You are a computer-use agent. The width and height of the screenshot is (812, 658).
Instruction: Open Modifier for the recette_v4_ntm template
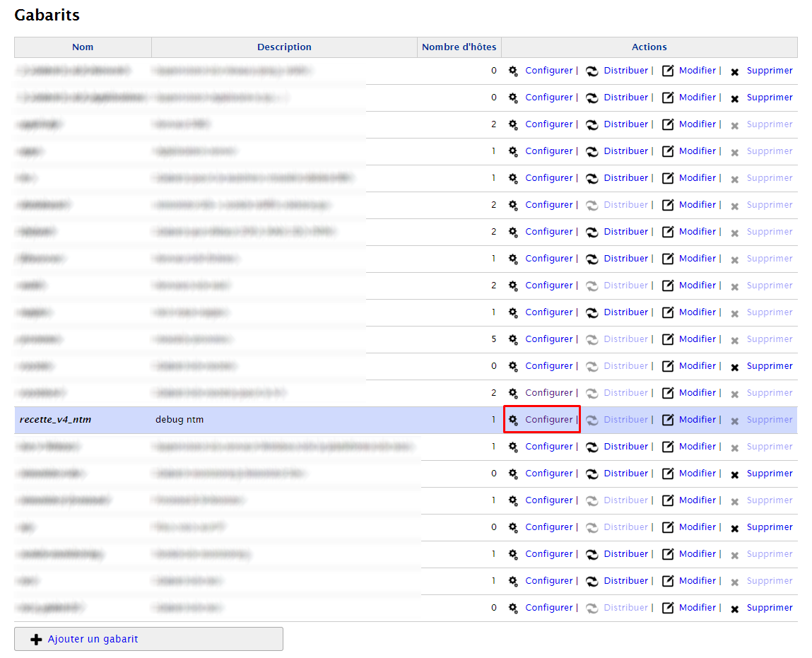click(697, 419)
